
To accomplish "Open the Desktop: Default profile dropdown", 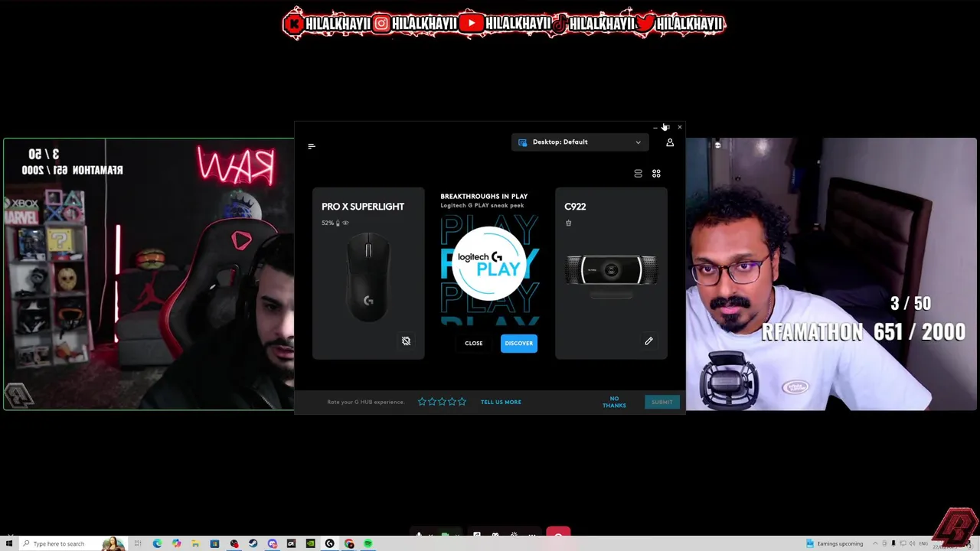I will point(580,142).
